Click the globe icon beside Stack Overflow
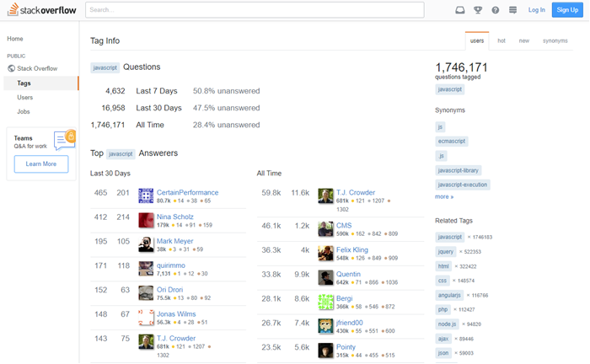 (11, 68)
